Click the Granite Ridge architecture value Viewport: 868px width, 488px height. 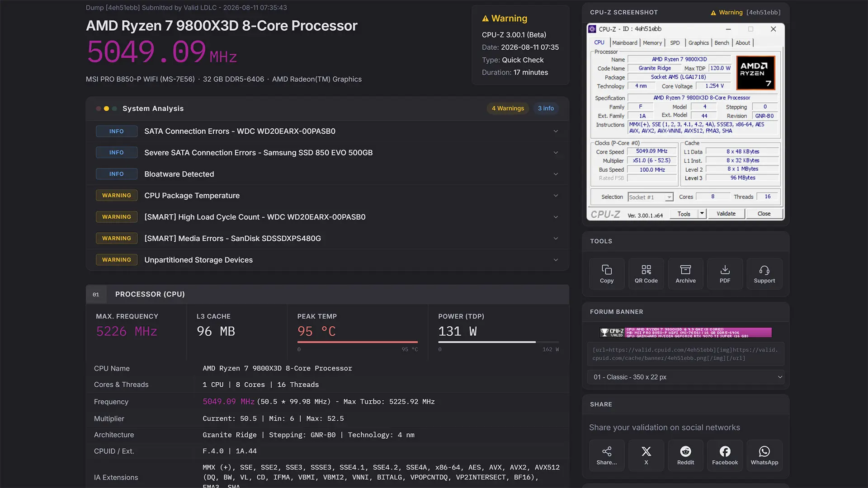(x=229, y=435)
